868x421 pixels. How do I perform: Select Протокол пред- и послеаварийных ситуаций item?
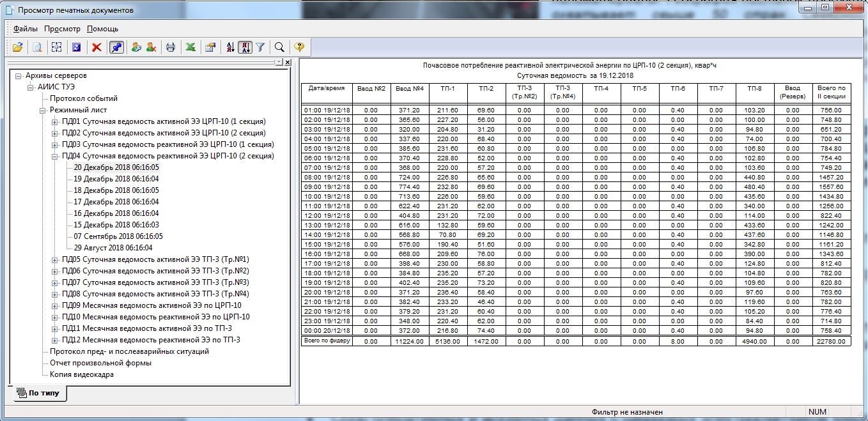click(130, 351)
